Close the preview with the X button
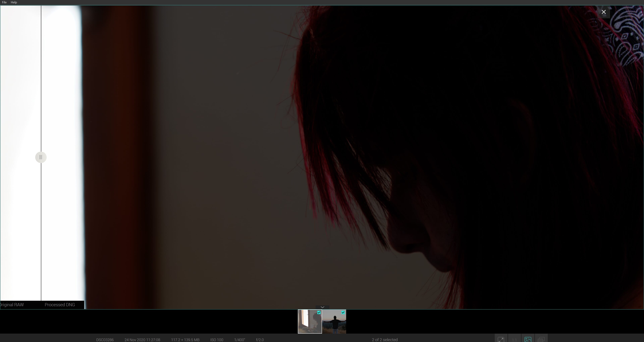The image size is (644, 342). tap(604, 12)
